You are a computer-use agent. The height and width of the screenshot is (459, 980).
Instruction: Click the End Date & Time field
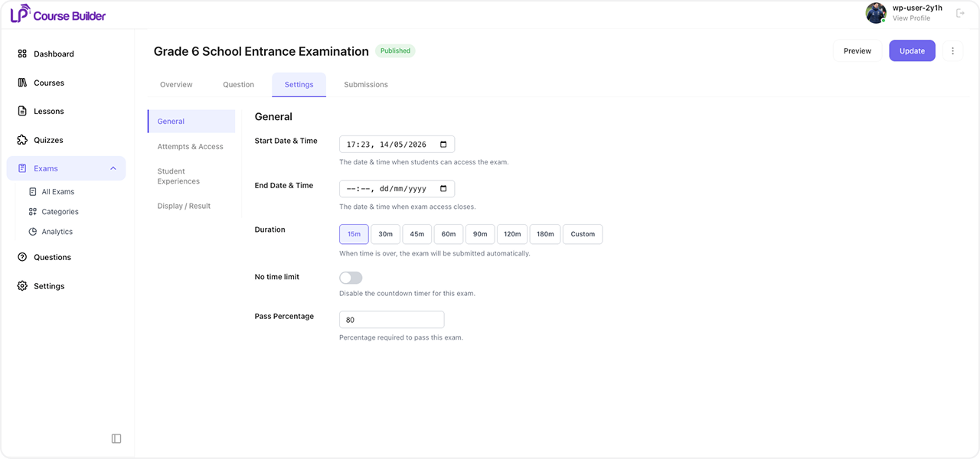pyautogui.click(x=397, y=189)
